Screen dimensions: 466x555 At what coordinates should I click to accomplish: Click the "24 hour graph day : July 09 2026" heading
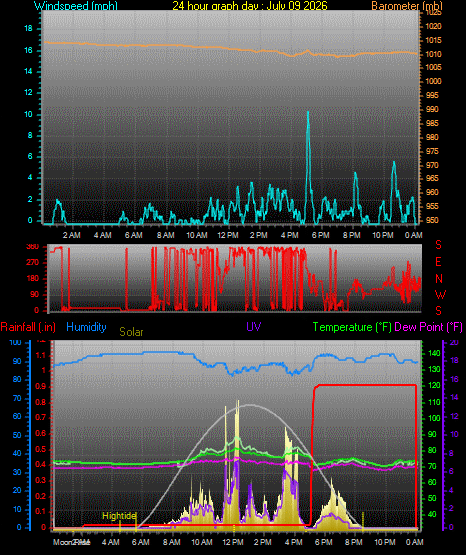click(x=250, y=6)
